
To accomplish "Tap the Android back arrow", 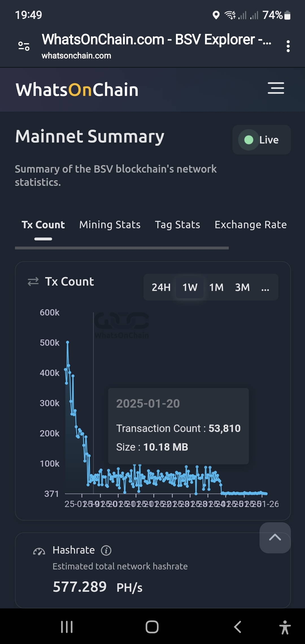I will pos(238,627).
